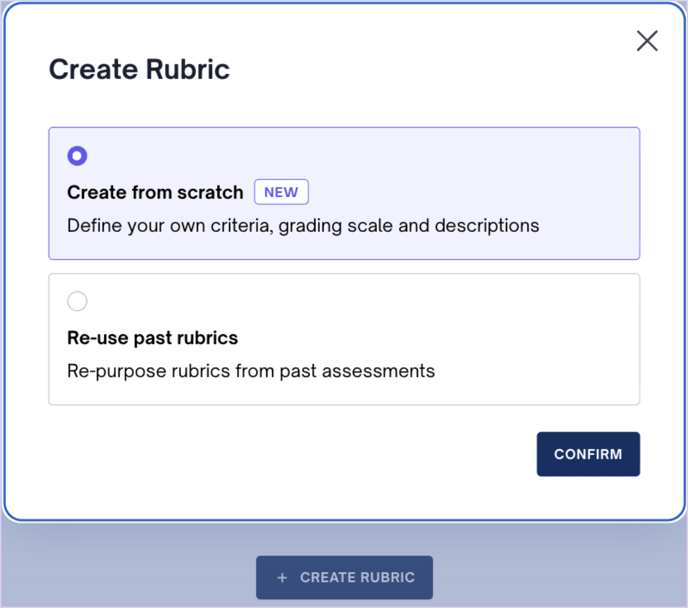Click the 'Create Rubric' dialog heading
The width and height of the screenshot is (688, 608).
point(139,69)
